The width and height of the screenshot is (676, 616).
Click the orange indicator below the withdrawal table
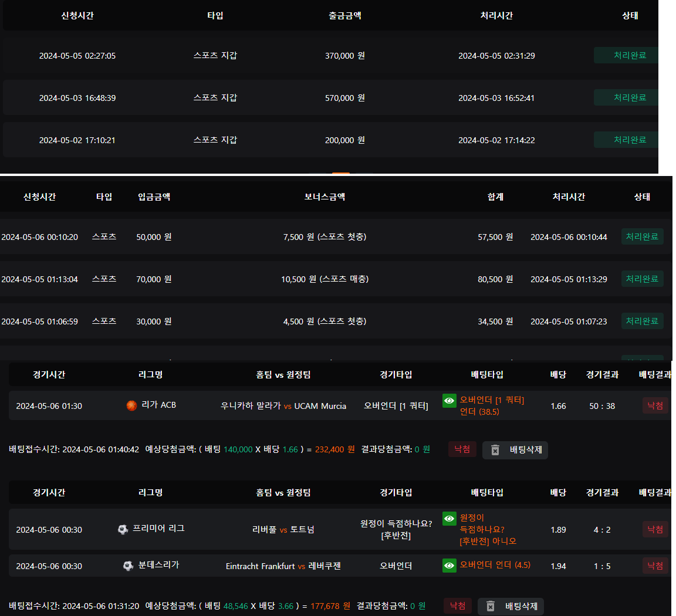(341, 173)
